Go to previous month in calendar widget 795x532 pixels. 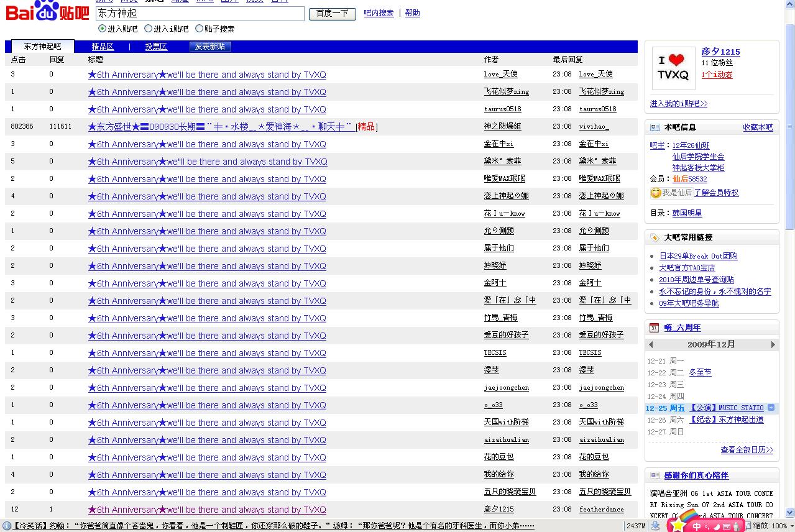(x=651, y=344)
